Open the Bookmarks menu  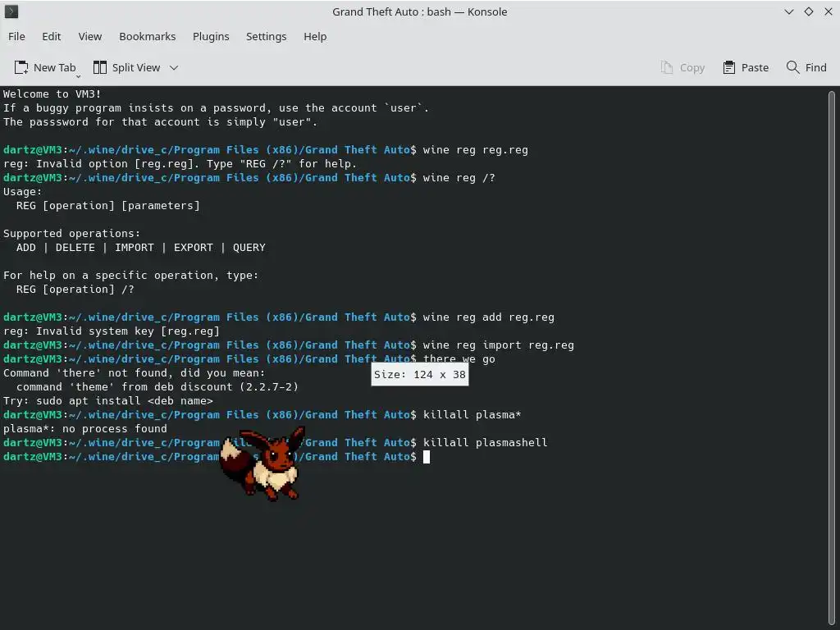pos(148,36)
